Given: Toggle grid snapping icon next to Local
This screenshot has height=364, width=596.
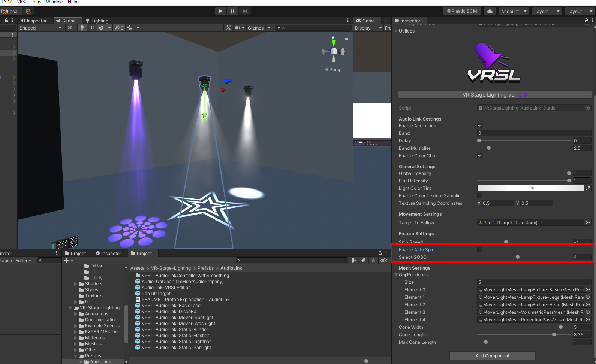Looking at the screenshot, I should click(x=28, y=11).
